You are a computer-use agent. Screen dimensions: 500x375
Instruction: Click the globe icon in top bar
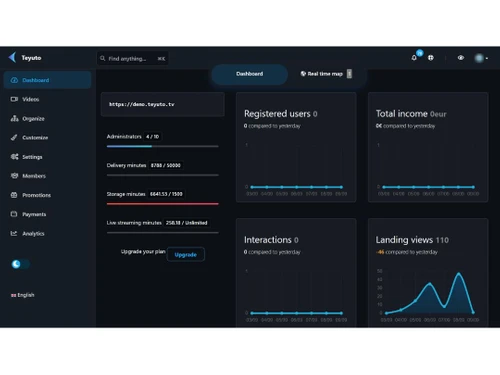click(x=431, y=58)
